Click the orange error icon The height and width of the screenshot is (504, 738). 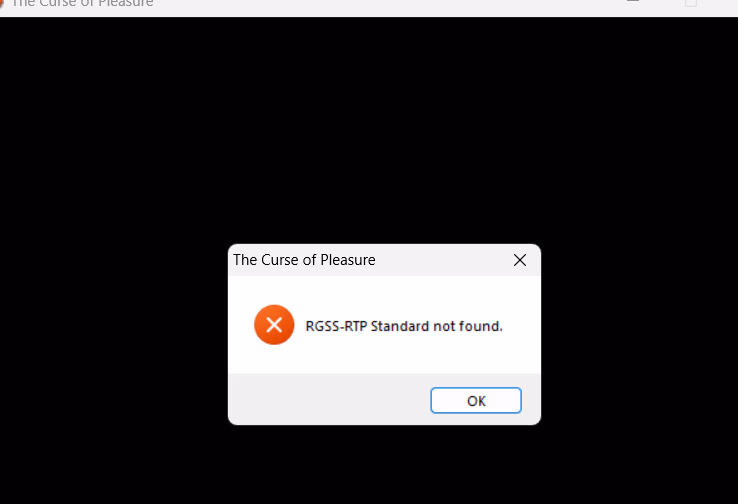(x=274, y=325)
